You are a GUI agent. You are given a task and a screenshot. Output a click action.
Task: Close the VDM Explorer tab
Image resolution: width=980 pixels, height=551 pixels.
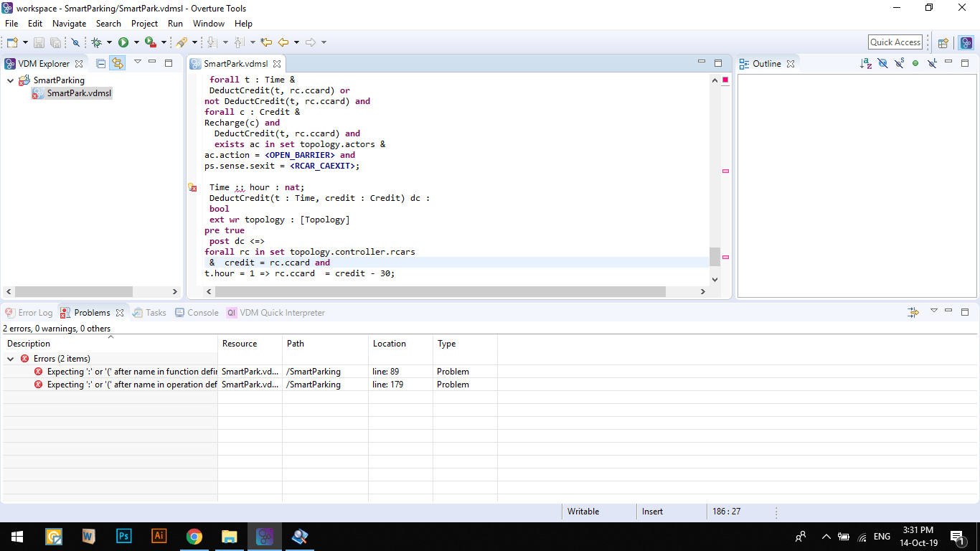point(79,64)
